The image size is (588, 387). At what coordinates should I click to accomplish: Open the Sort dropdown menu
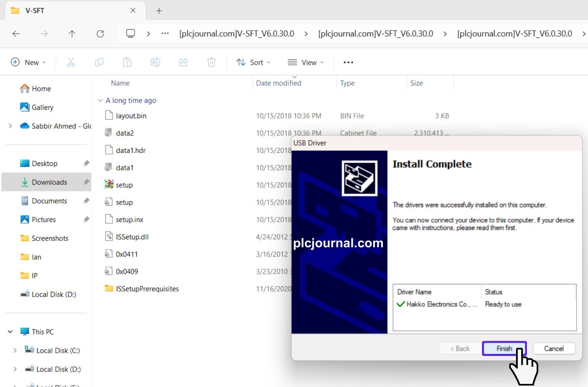(253, 62)
